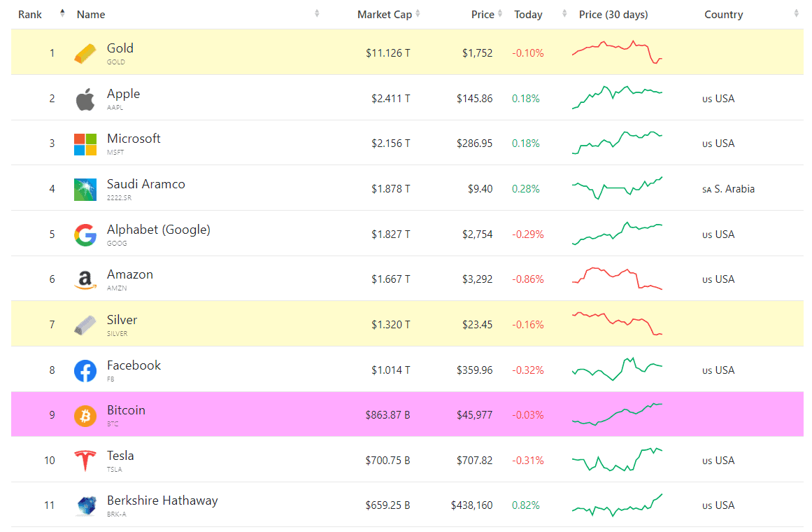
Task: Click Bitcoin's 30-day price chart
Action: coord(617,414)
